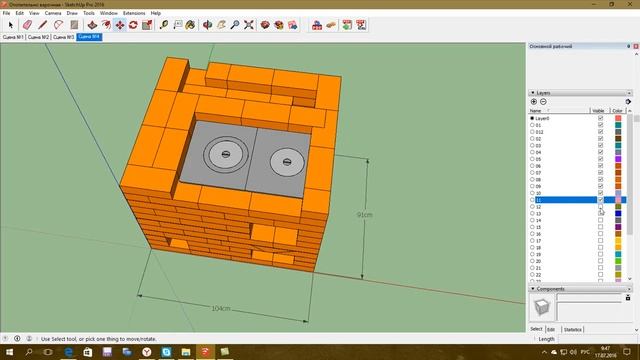The width and height of the screenshot is (640, 360).
Task: Select the Orbit tool
Action: 207,25
